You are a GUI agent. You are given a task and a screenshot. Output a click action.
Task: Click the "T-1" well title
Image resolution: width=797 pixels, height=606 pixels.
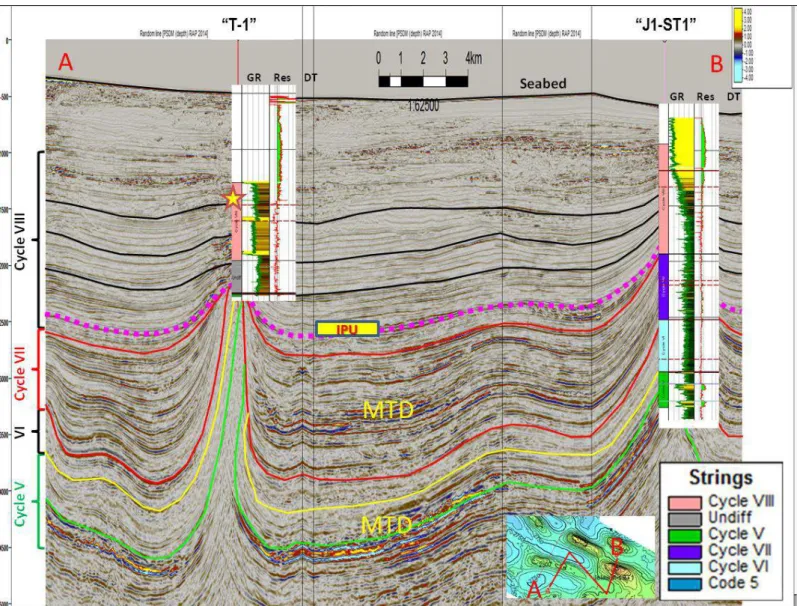pyautogui.click(x=238, y=23)
